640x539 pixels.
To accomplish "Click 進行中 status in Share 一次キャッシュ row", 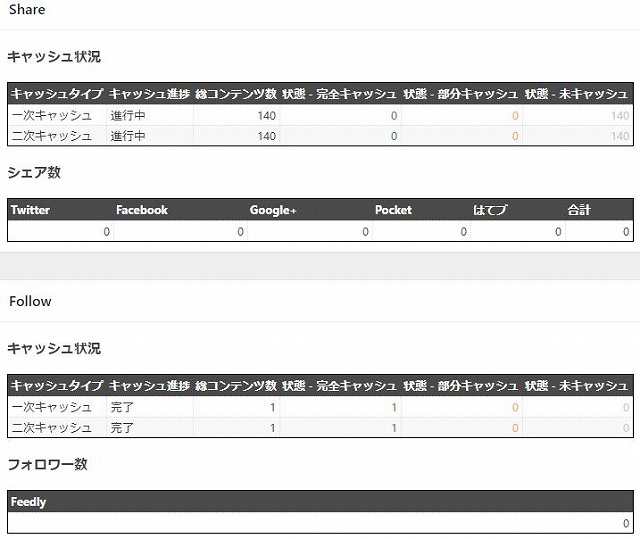I will click(x=128, y=115).
